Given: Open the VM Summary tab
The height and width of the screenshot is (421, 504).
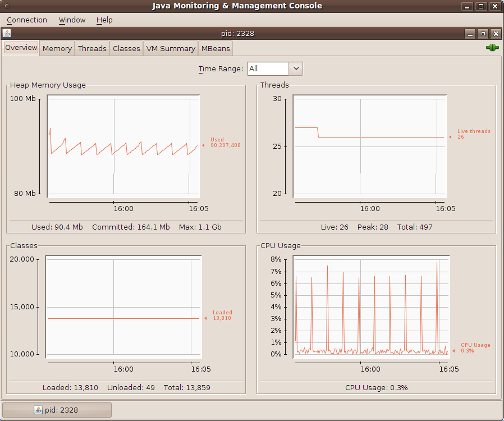Looking at the screenshot, I should [171, 48].
